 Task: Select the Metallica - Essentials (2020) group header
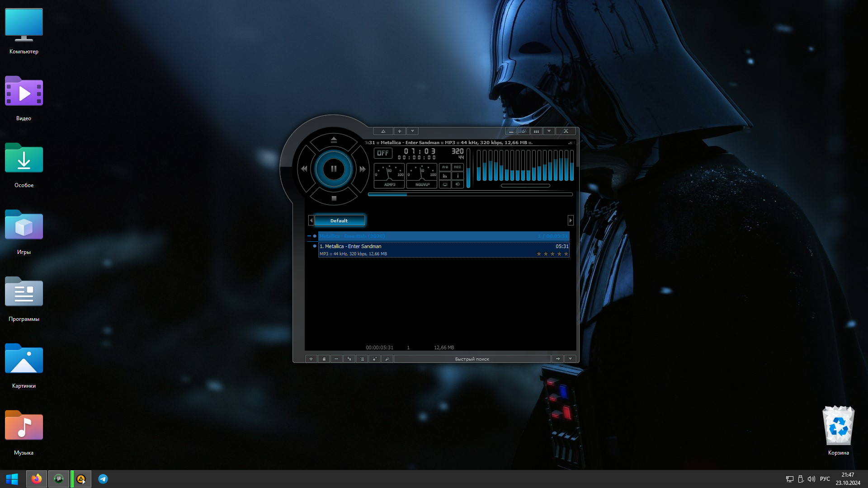click(x=443, y=236)
